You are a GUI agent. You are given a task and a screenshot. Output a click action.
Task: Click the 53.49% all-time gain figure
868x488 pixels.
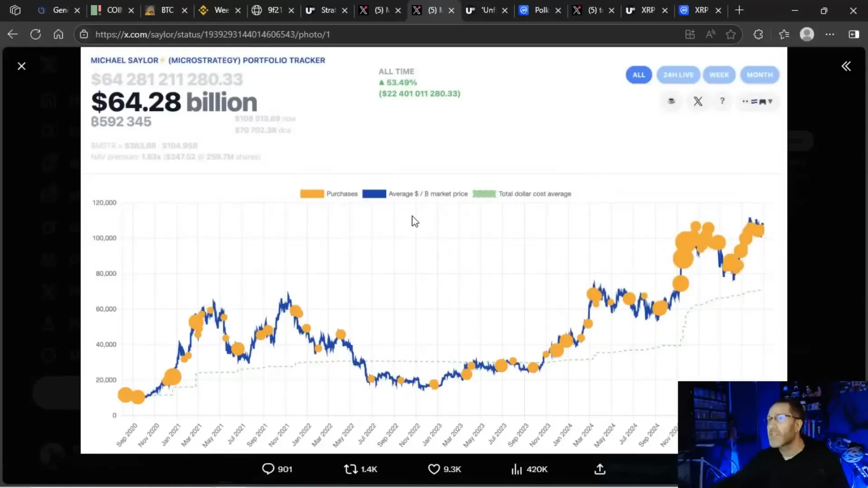(398, 83)
